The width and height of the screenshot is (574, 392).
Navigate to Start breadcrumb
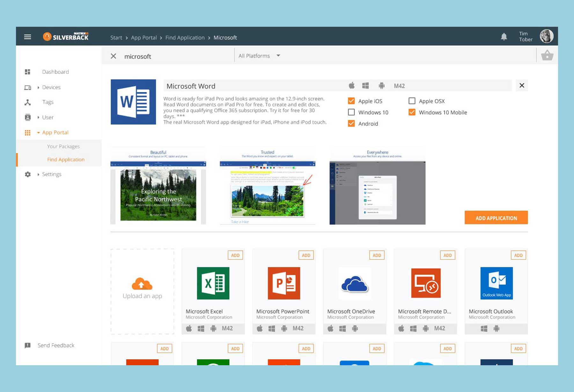coord(116,38)
